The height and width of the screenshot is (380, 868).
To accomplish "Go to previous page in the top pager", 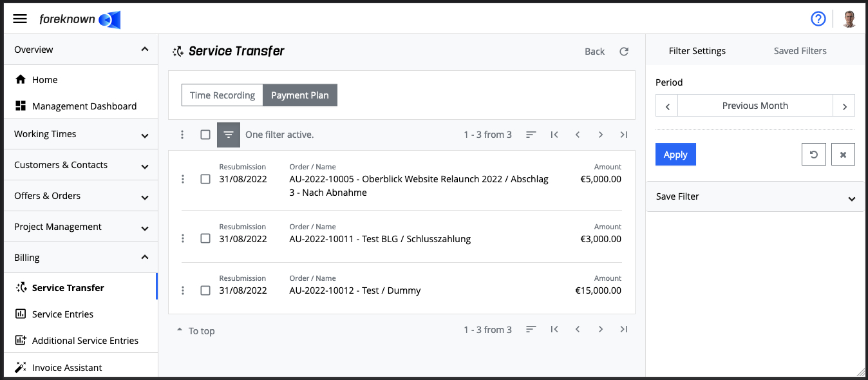I will (x=578, y=135).
